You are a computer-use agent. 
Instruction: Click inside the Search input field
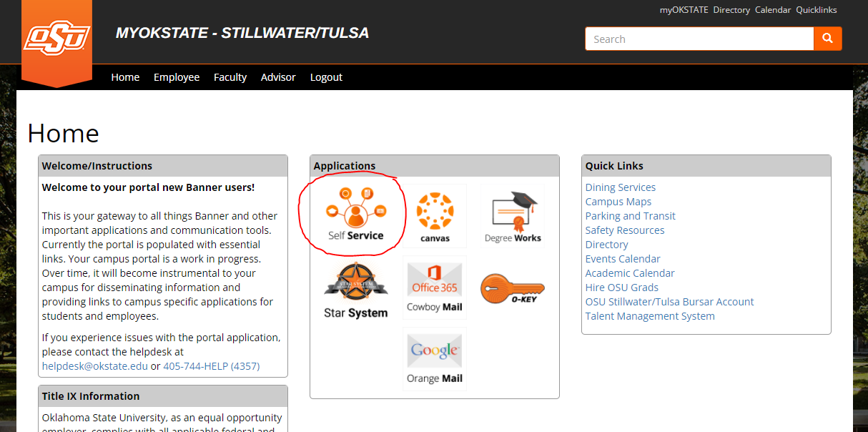point(699,39)
